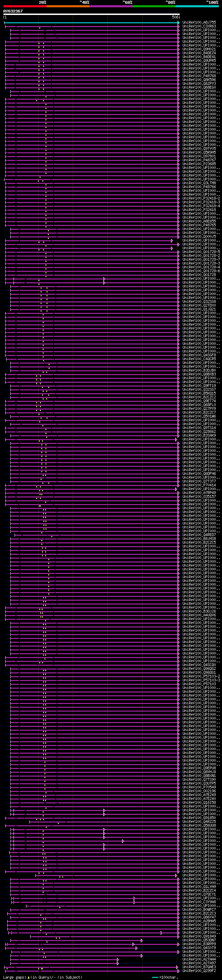Select the UniRef100_P48766 label
Screen dimensions: 222x980
pos(199,187)
